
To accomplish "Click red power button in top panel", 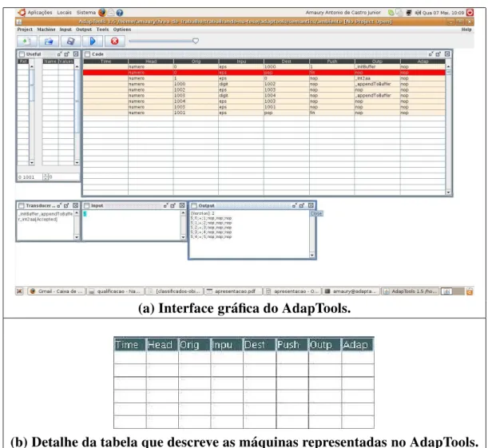I will coord(470,13).
